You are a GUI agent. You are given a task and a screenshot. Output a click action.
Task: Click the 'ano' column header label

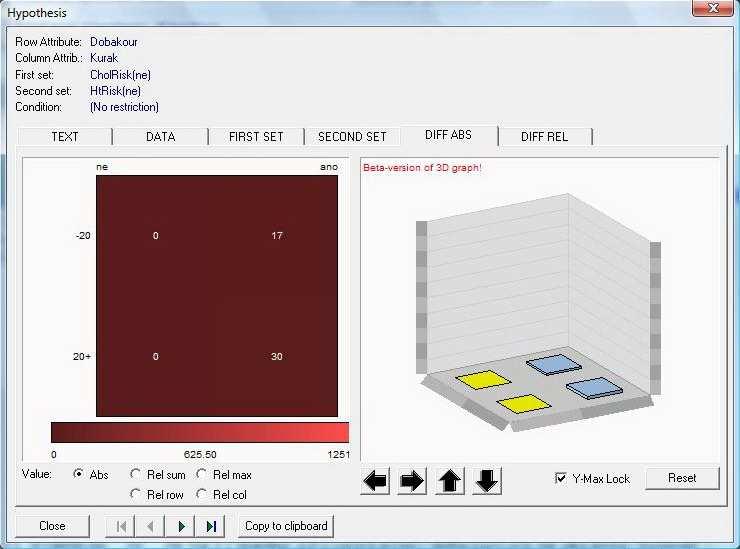pos(328,167)
